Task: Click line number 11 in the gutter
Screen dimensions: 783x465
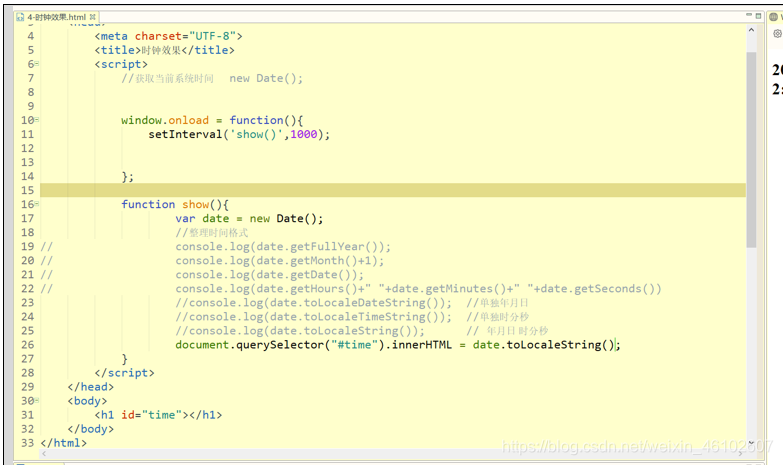Action: (x=27, y=134)
